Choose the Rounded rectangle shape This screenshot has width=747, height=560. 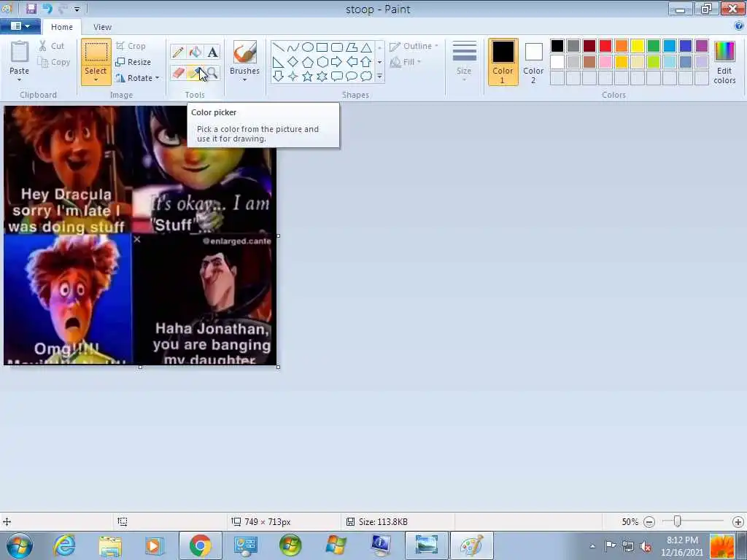337,47
